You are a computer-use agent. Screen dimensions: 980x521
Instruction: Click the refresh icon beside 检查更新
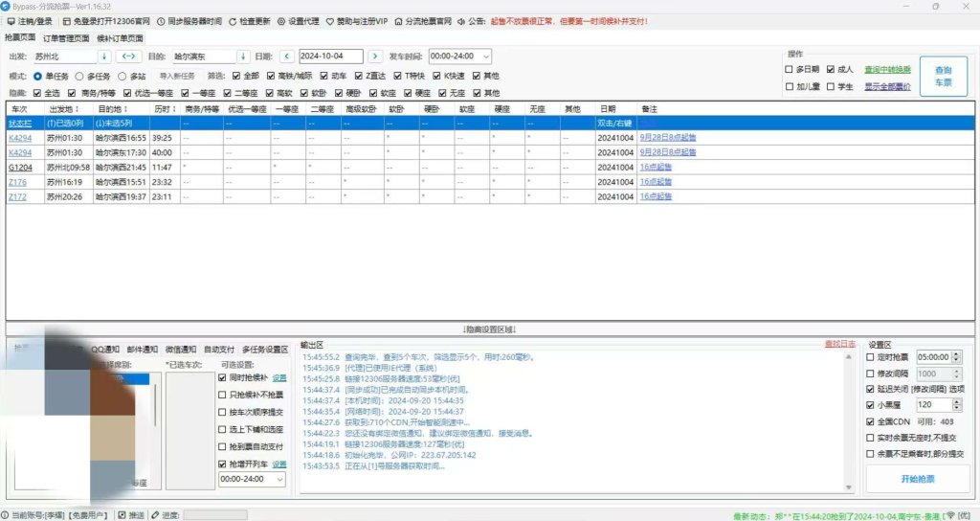tap(233, 21)
